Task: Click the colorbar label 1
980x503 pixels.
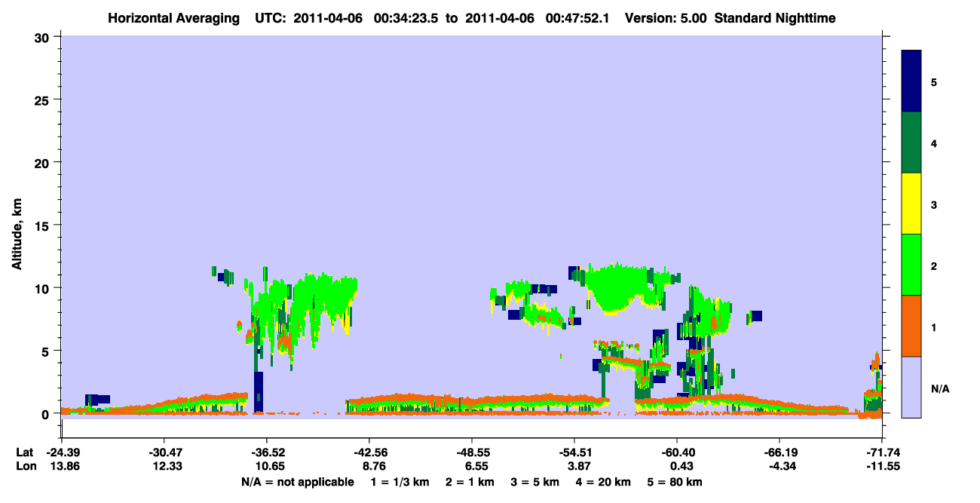Action: (933, 327)
